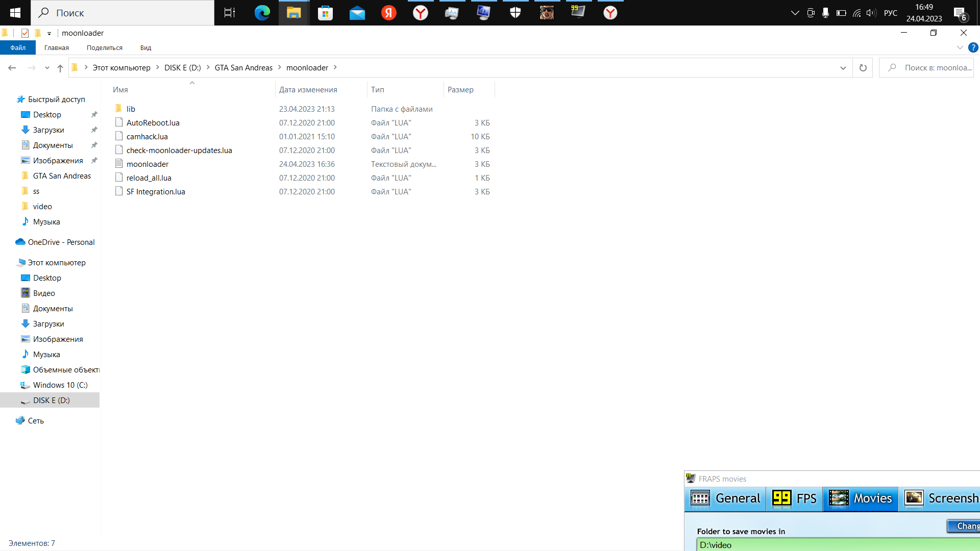Image resolution: width=980 pixels, height=551 pixels.
Task: Click the Up one level arrow
Action: click(60, 68)
